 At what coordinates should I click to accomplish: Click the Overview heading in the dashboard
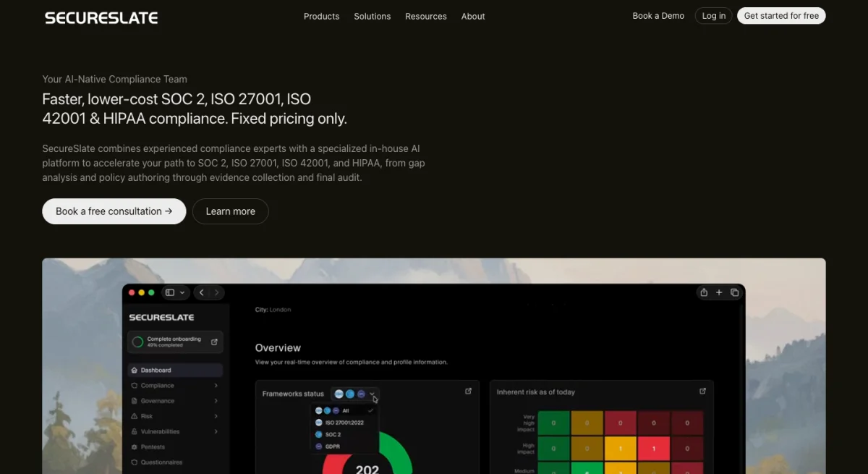[278, 347]
